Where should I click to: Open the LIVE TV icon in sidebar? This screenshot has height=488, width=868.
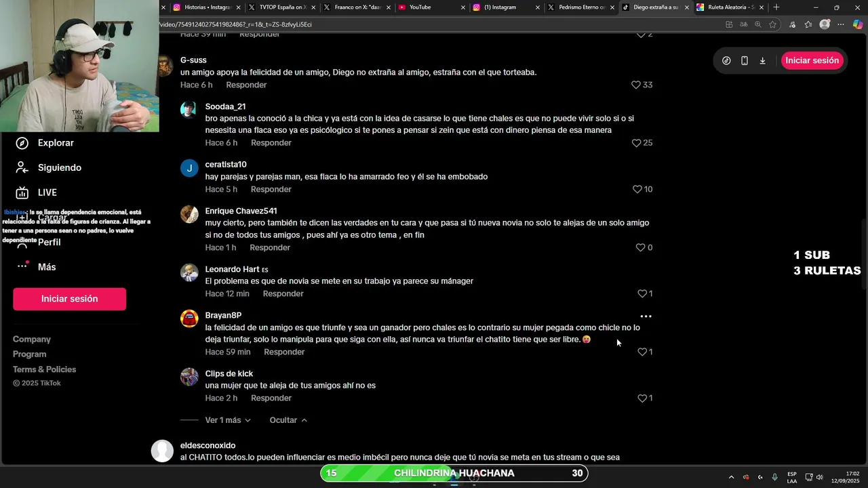coord(22,192)
